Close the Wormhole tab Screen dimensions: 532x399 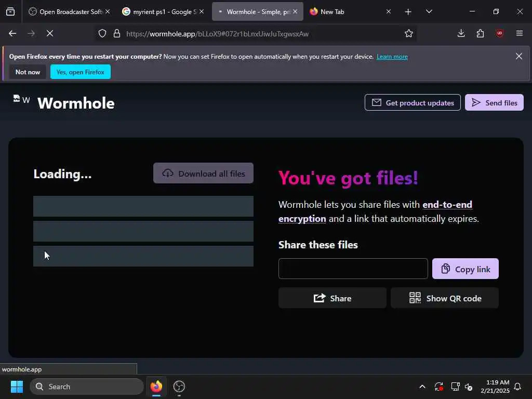point(295,11)
